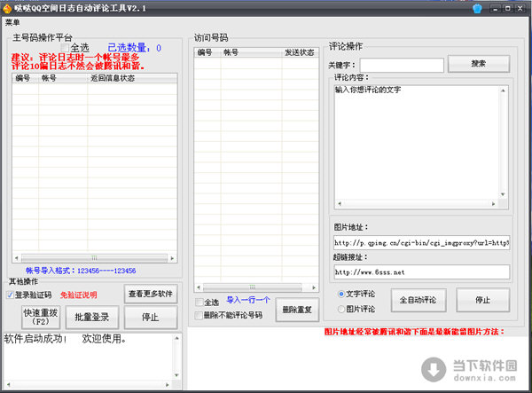The height and width of the screenshot is (393, 532).
Task: Select the 文字评论 radio option
Action: (341, 294)
